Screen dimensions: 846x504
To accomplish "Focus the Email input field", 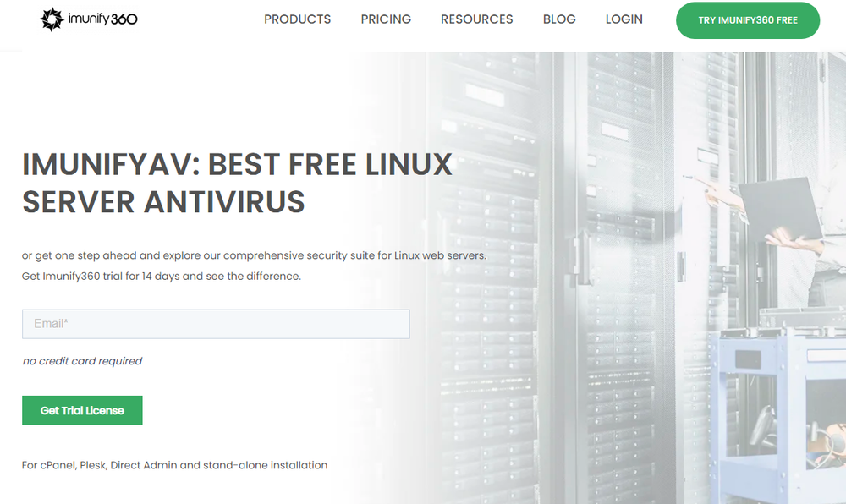I will 216,324.
